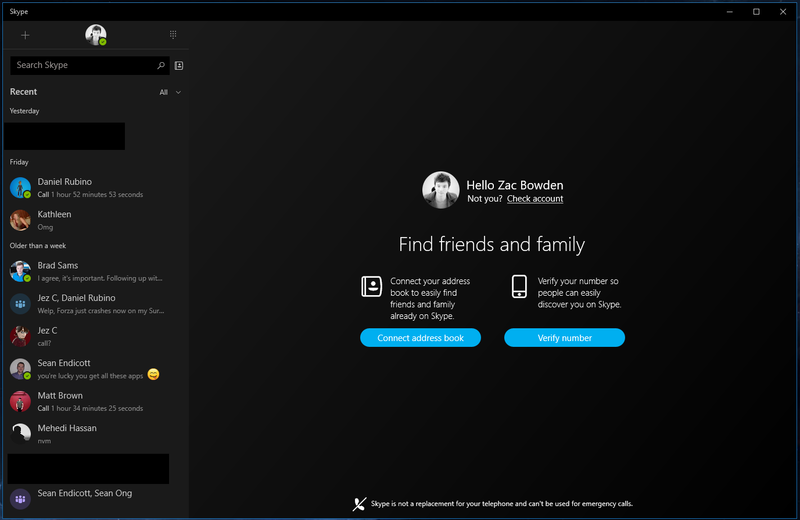
Task: Click Jez C's avatar
Action: pos(20,336)
